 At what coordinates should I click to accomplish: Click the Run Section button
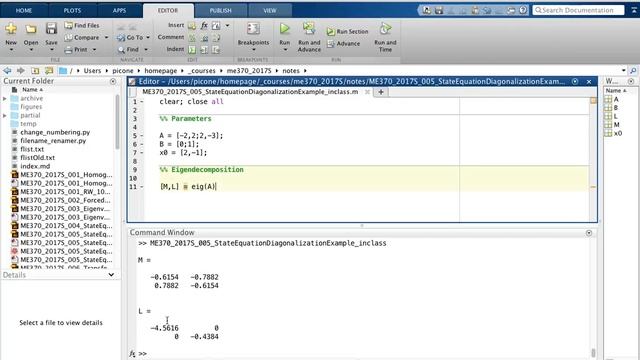click(347, 31)
